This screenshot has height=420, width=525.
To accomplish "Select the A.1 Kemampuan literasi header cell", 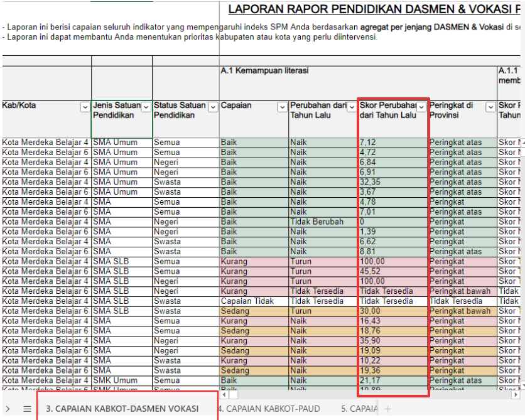I will click(x=358, y=83).
